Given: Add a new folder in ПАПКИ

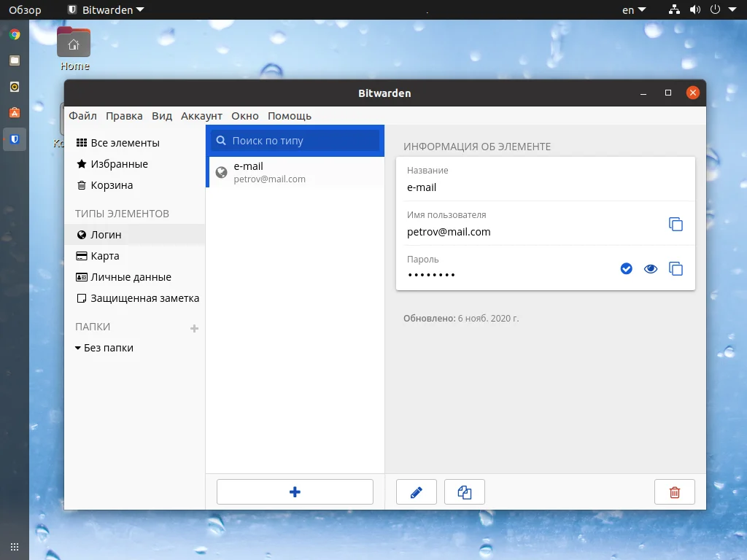Looking at the screenshot, I should pyautogui.click(x=194, y=329).
